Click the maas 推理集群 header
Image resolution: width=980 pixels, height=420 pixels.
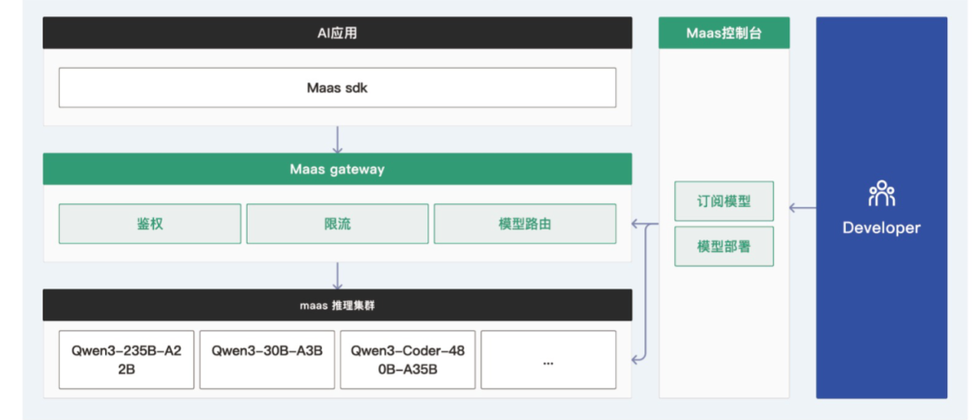click(338, 305)
